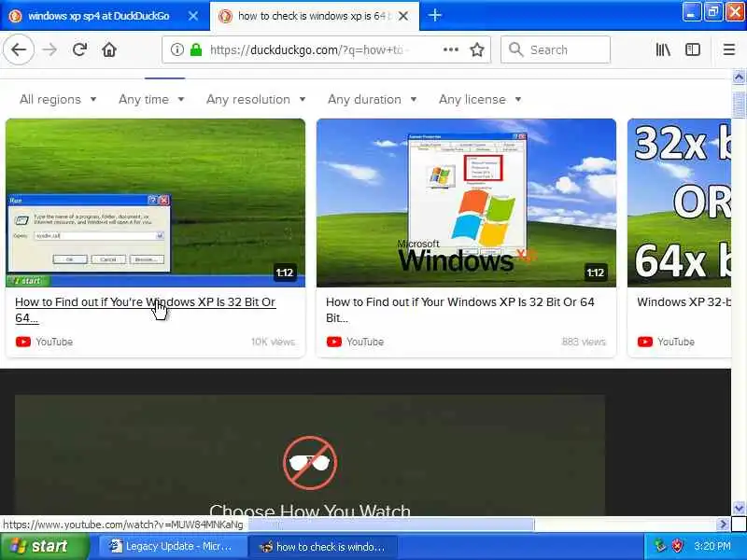This screenshot has width=747, height=560.
Task: Click the red security shield tray icon
Action: [x=677, y=546]
